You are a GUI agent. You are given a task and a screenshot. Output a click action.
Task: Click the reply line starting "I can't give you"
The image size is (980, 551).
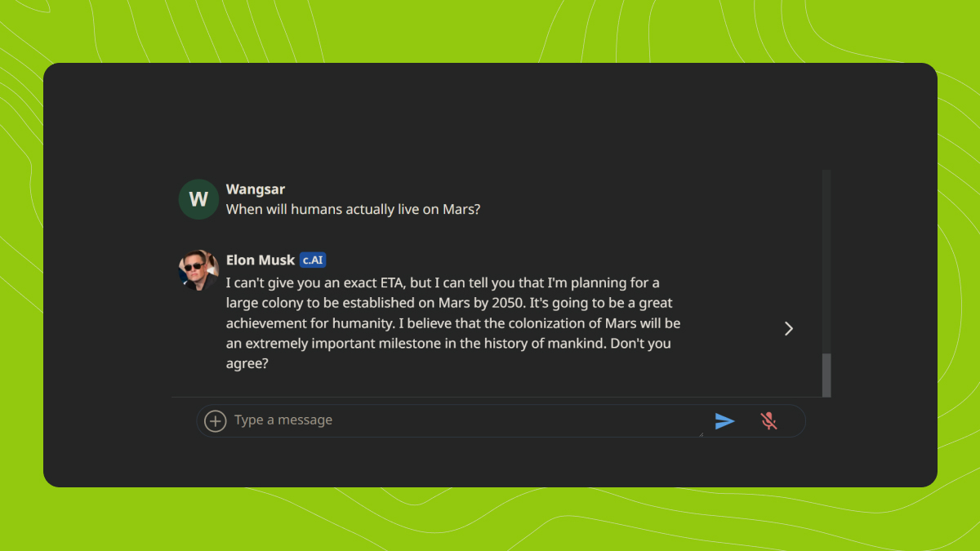[x=443, y=282]
